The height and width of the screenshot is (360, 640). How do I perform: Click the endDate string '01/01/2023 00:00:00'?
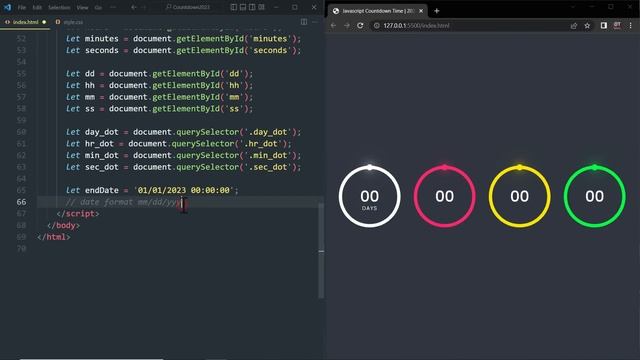(x=184, y=190)
